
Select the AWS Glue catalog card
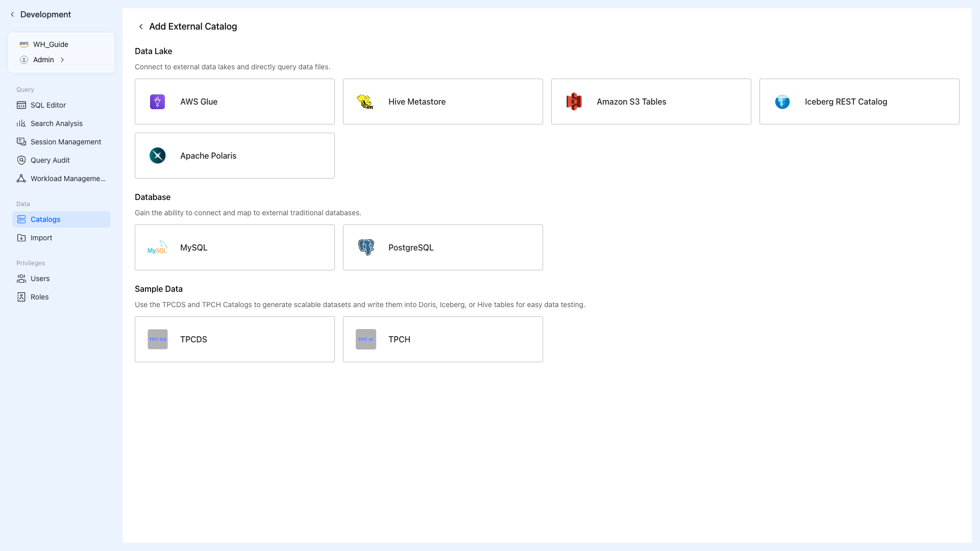pos(234,102)
